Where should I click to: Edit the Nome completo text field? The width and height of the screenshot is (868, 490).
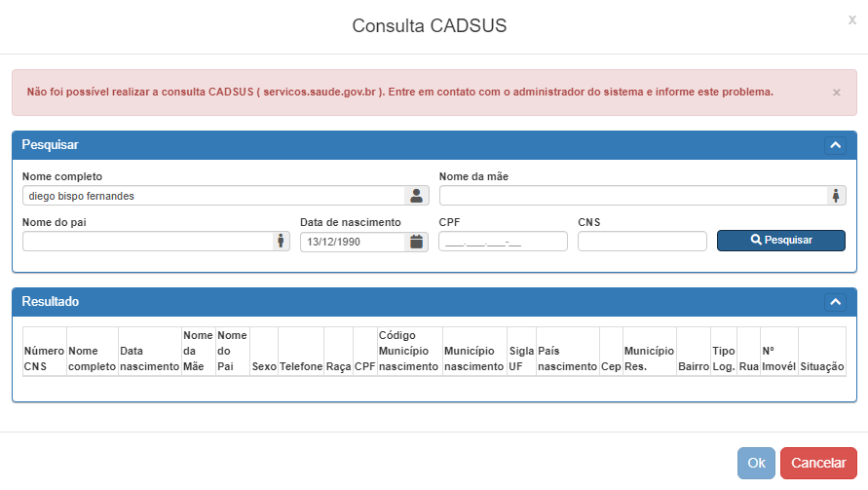tap(212, 196)
